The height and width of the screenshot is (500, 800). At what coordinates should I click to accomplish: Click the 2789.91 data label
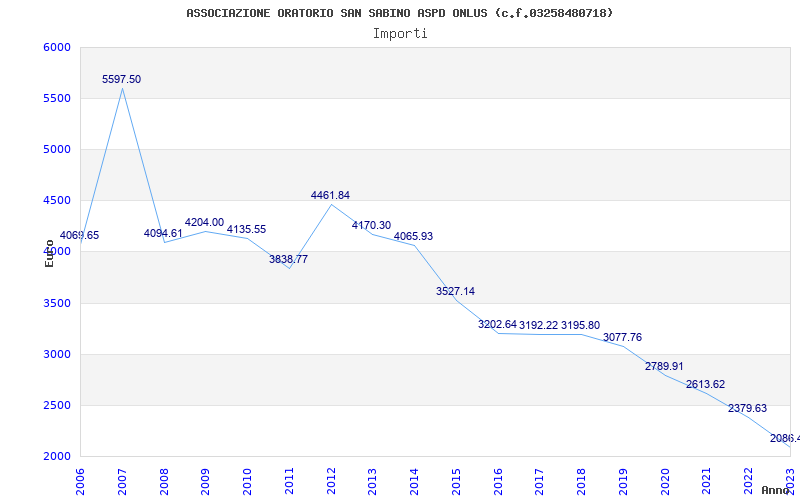tap(664, 366)
